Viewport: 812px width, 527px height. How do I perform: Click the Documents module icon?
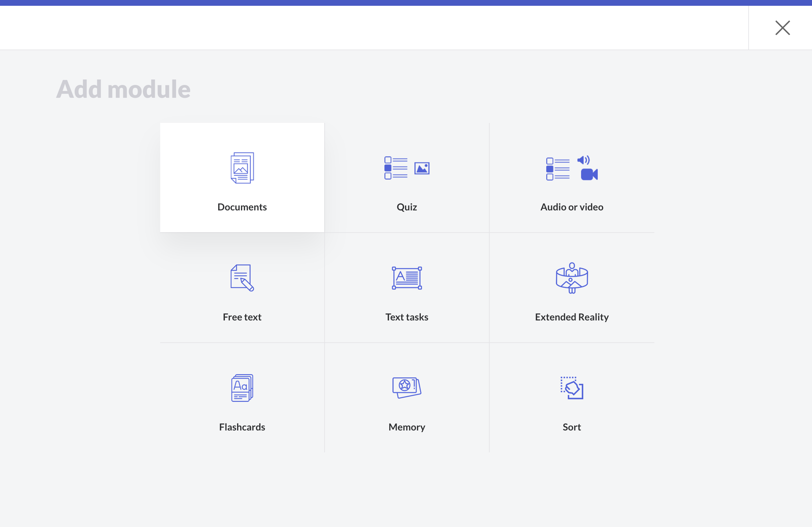(242, 168)
